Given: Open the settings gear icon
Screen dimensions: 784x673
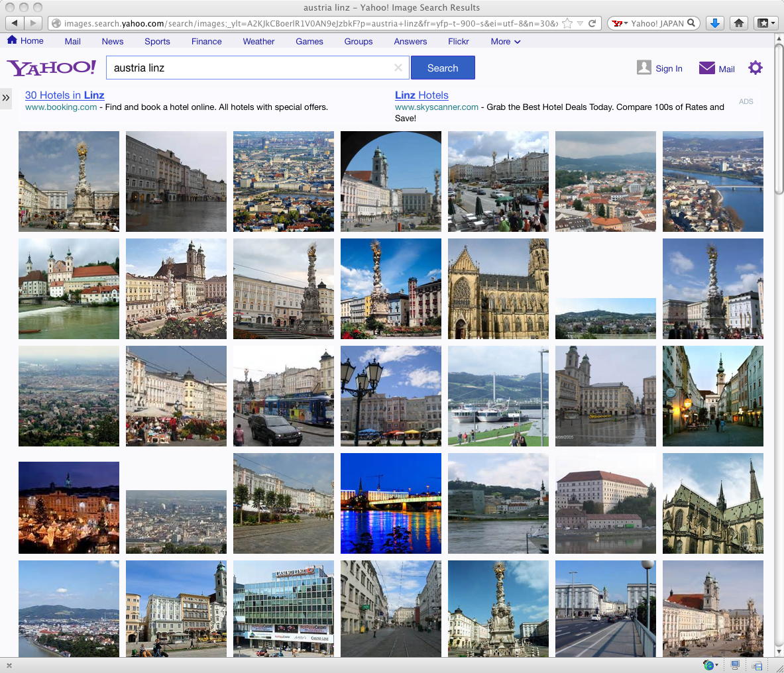Looking at the screenshot, I should point(755,68).
